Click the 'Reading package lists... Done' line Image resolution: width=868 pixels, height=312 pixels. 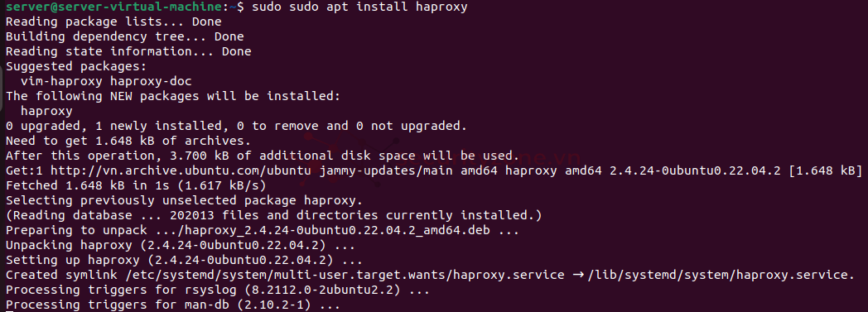(x=113, y=22)
